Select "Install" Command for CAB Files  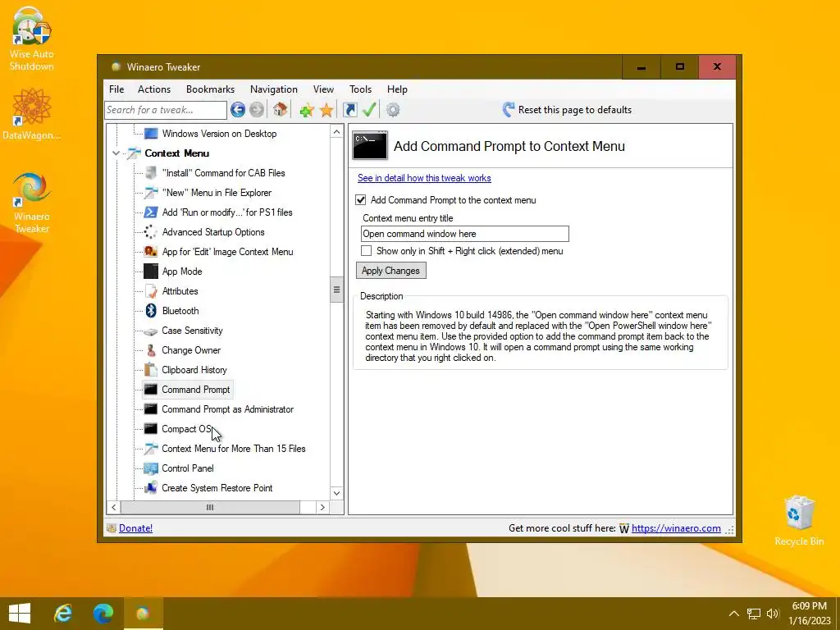point(223,173)
